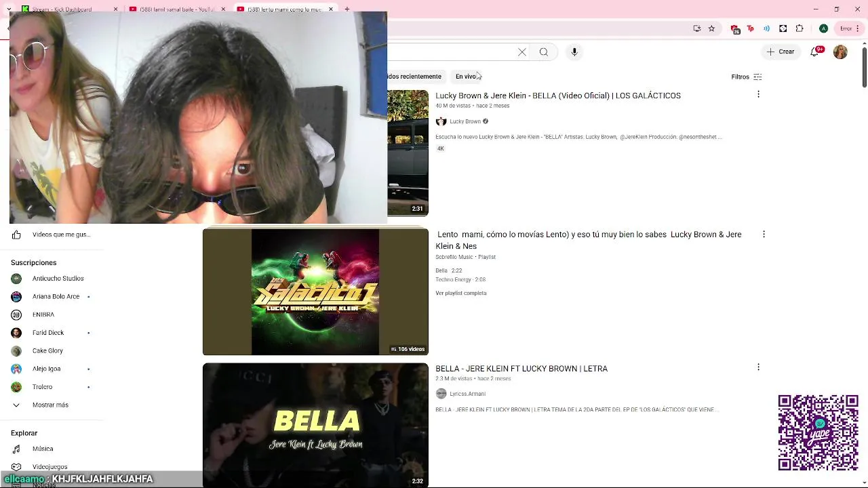Open the Cake Glory subscription
The width and height of the screenshot is (868, 488).
pyautogui.click(x=52, y=350)
